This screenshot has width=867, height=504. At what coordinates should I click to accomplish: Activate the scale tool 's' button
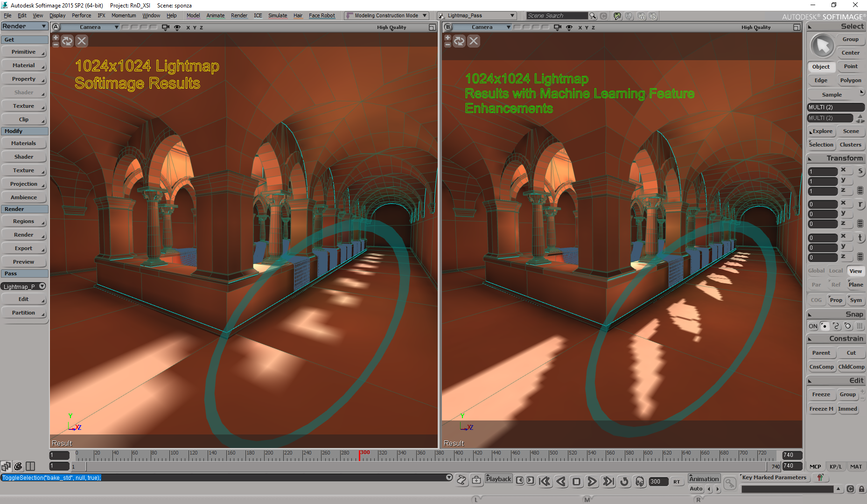pos(860,171)
